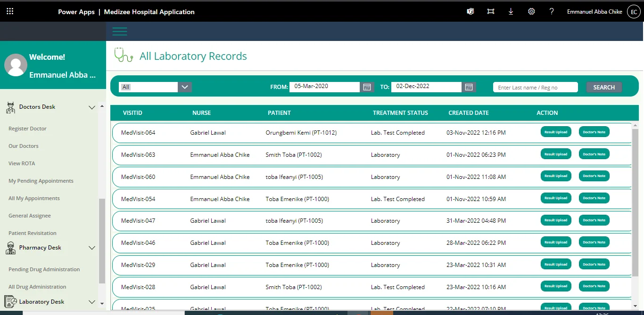Click the Teams share icon
Screen dimensions: 644x315
tap(470, 11)
